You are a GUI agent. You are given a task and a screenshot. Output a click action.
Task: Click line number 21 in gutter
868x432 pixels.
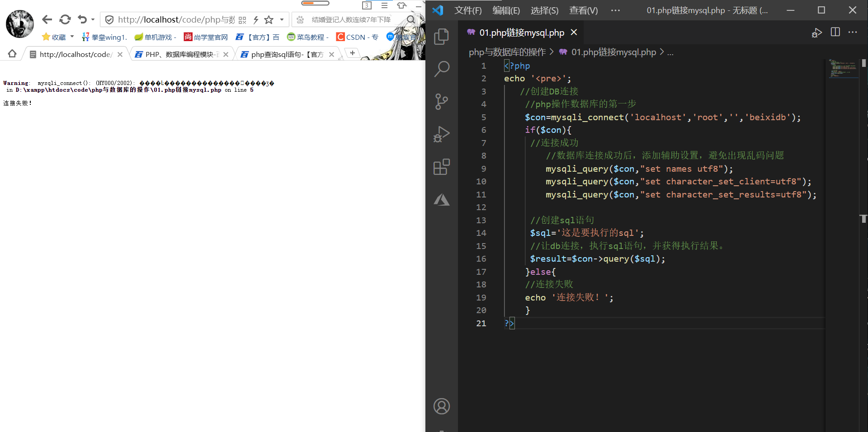[x=481, y=324]
